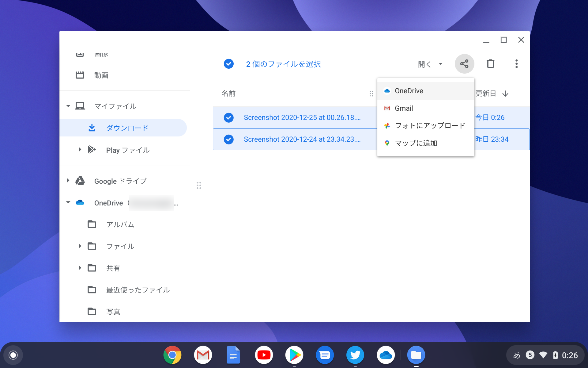The height and width of the screenshot is (368, 588).
Task: Collapse the マイファイル section
Action: 68,106
